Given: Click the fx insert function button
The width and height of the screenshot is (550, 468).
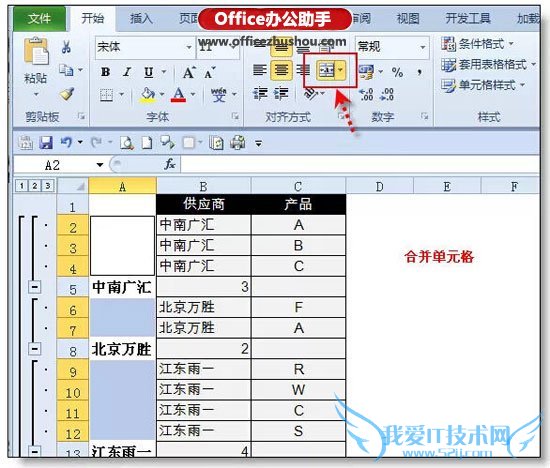Looking at the screenshot, I should [x=170, y=164].
